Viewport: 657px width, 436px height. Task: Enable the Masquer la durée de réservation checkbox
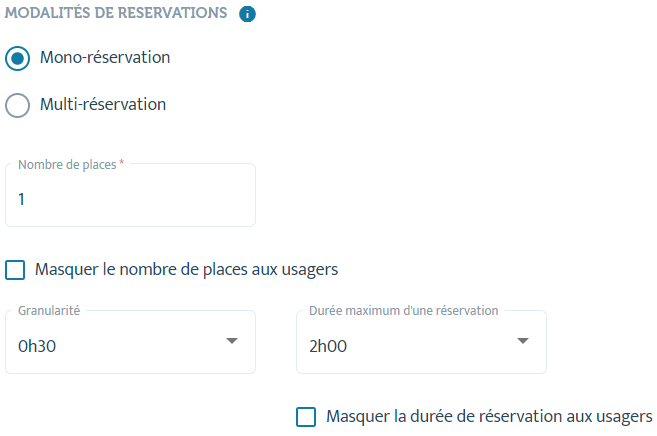pyautogui.click(x=306, y=417)
